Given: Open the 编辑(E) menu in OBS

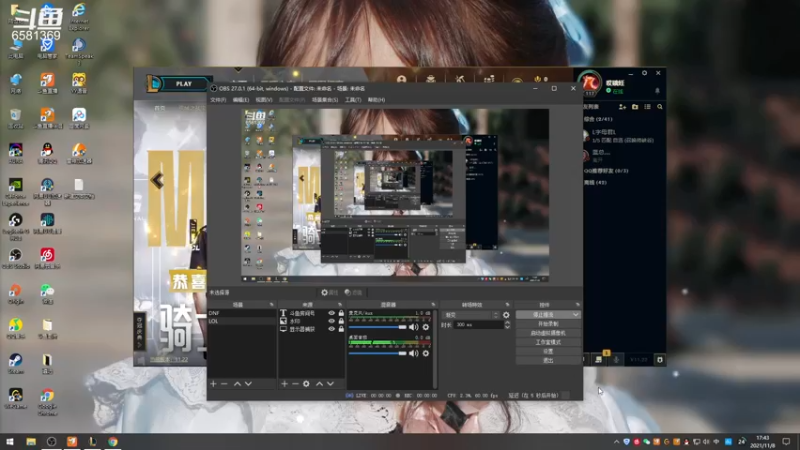Looking at the screenshot, I should [x=241, y=100].
